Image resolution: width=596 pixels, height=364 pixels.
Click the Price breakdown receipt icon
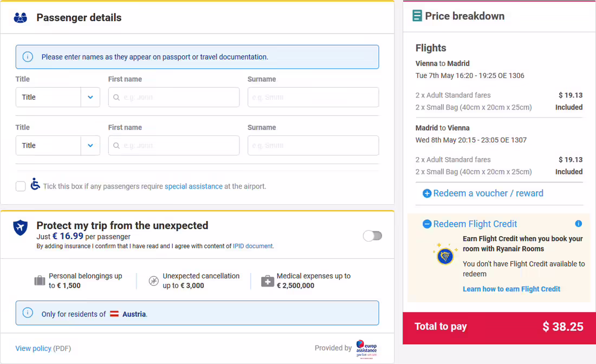point(417,16)
